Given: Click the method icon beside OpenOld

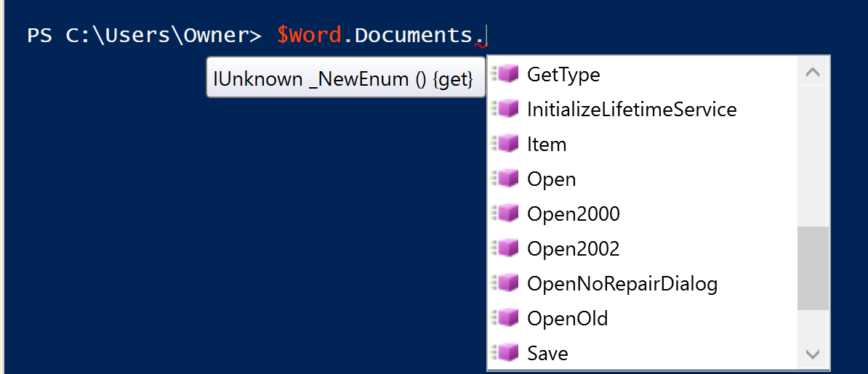Looking at the screenshot, I should [x=505, y=318].
